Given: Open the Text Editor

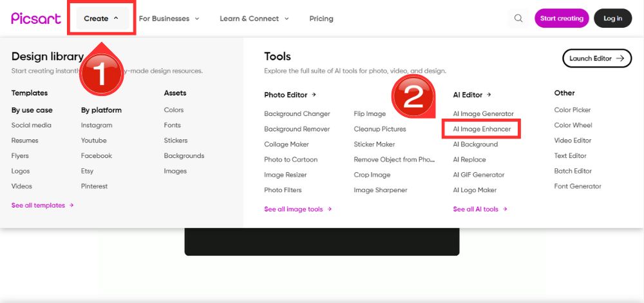Looking at the screenshot, I should coord(570,155).
